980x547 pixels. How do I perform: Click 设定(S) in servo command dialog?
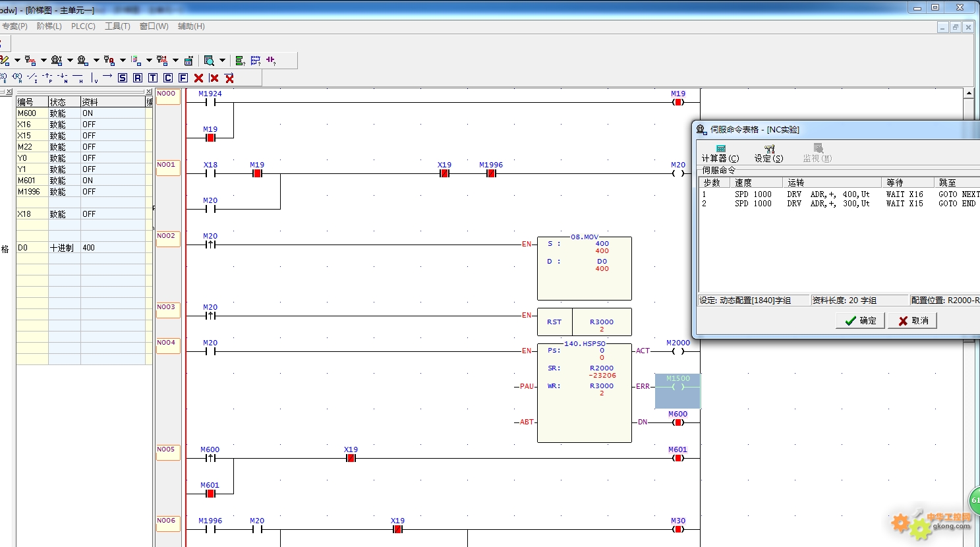coord(769,154)
